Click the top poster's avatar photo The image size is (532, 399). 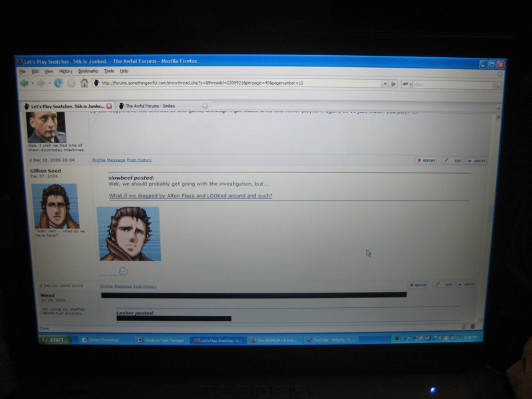pyautogui.click(x=47, y=127)
